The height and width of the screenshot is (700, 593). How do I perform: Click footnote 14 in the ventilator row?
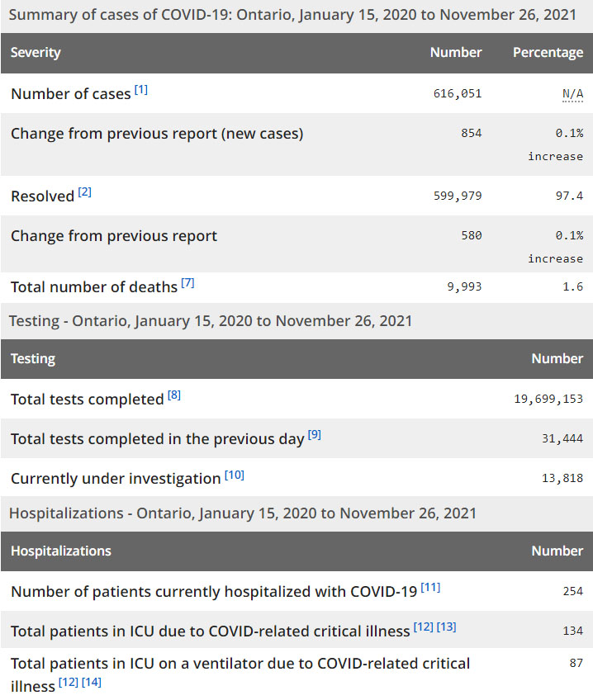tap(91, 683)
